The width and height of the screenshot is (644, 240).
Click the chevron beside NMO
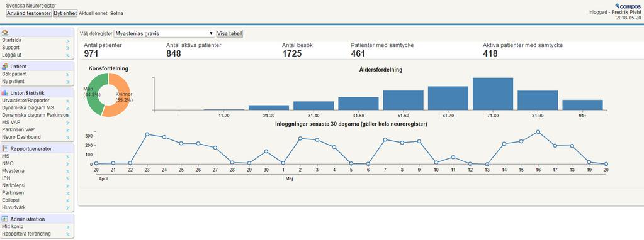pyautogui.click(x=68, y=164)
